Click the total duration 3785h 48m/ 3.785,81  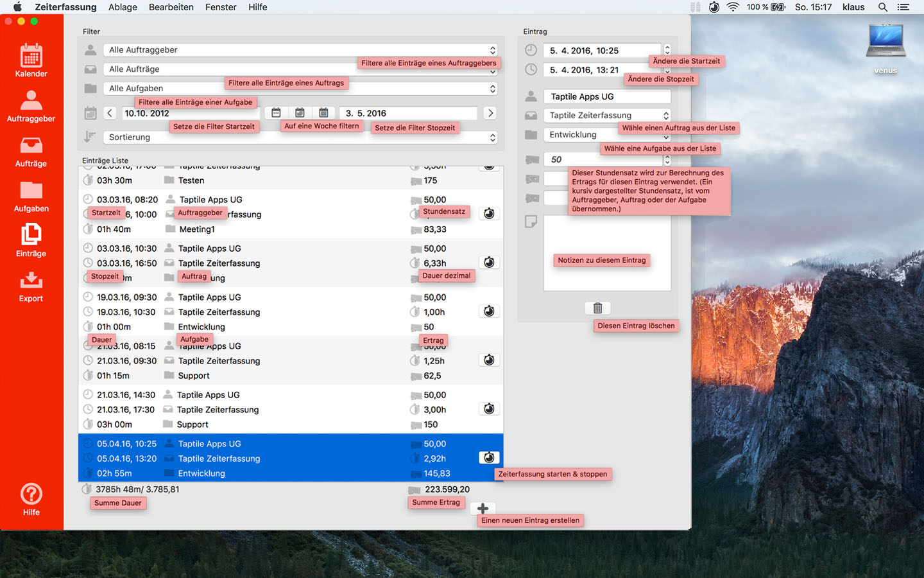[x=137, y=489]
